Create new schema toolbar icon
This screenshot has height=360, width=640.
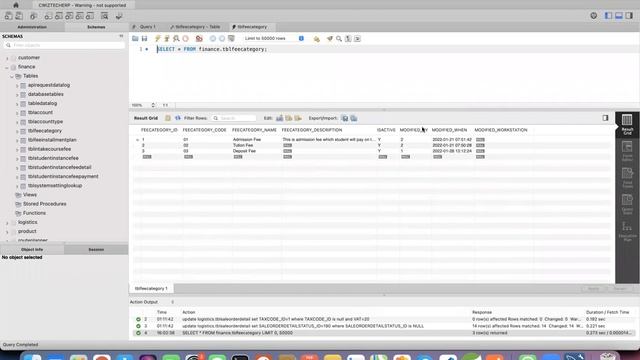pyautogui.click(x=48, y=16)
